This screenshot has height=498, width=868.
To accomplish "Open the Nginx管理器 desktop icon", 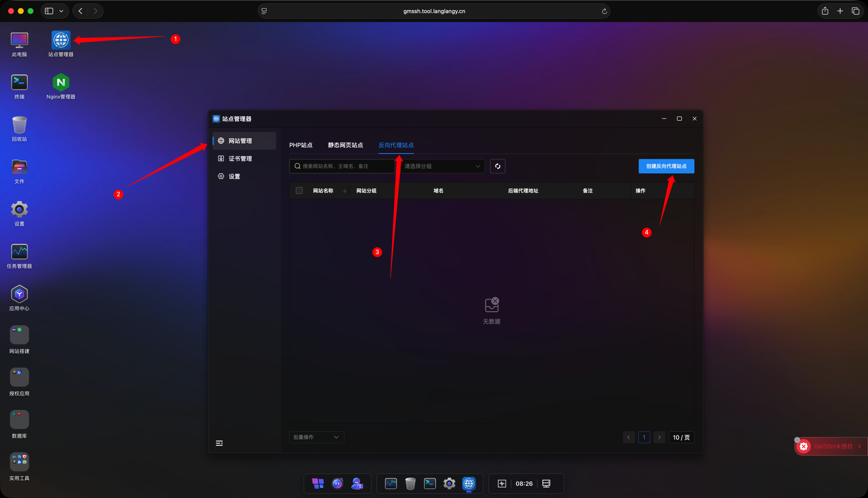I will click(x=61, y=86).
